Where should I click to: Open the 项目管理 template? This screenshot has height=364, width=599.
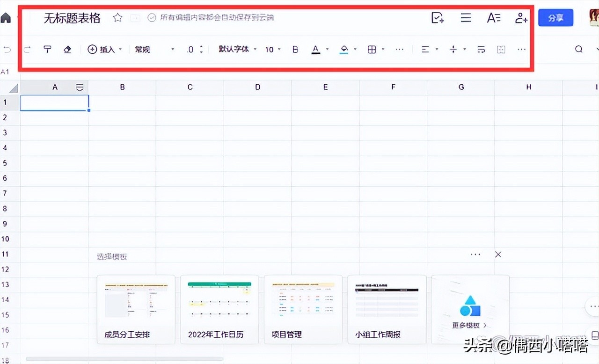coord(303,310)
